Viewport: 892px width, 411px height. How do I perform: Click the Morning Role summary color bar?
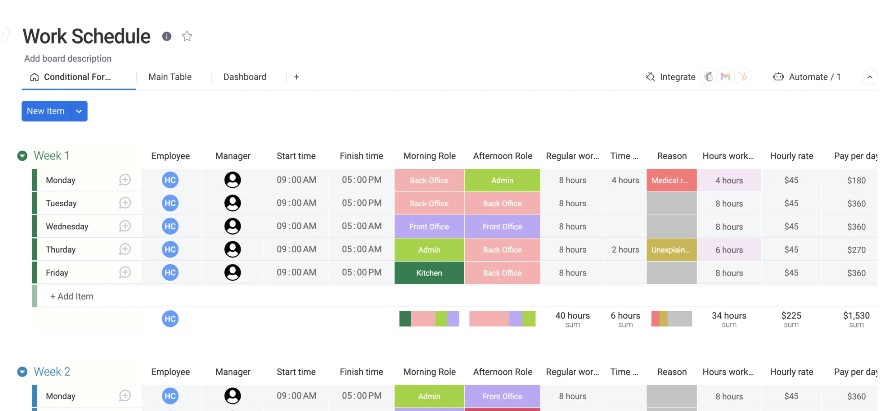point(430,319)
